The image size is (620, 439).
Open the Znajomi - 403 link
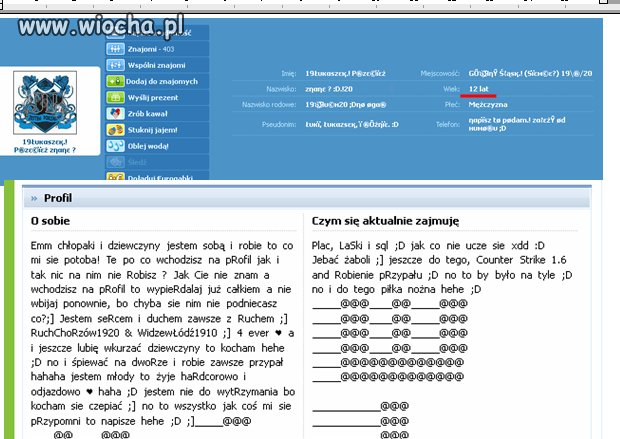(151, 49)
